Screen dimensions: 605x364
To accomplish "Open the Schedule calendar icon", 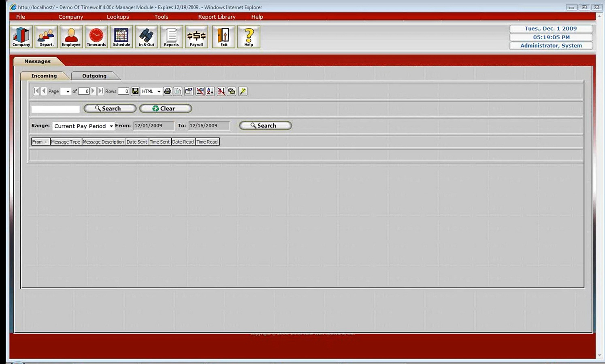I will pos(121,37).
